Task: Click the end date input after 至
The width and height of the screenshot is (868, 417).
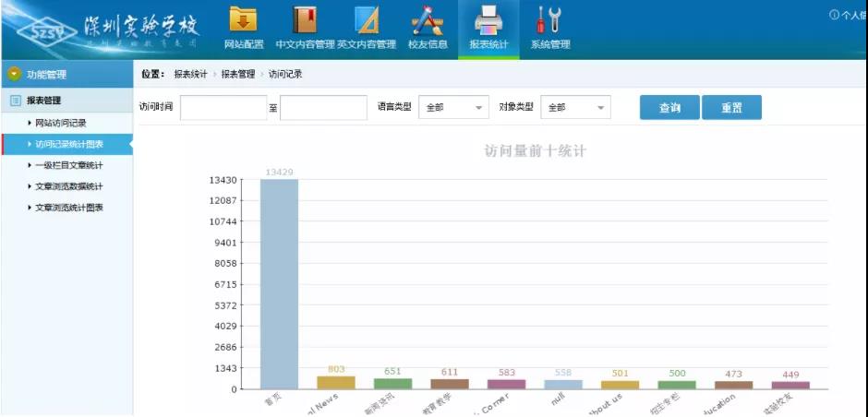Action: pos(323,107)
